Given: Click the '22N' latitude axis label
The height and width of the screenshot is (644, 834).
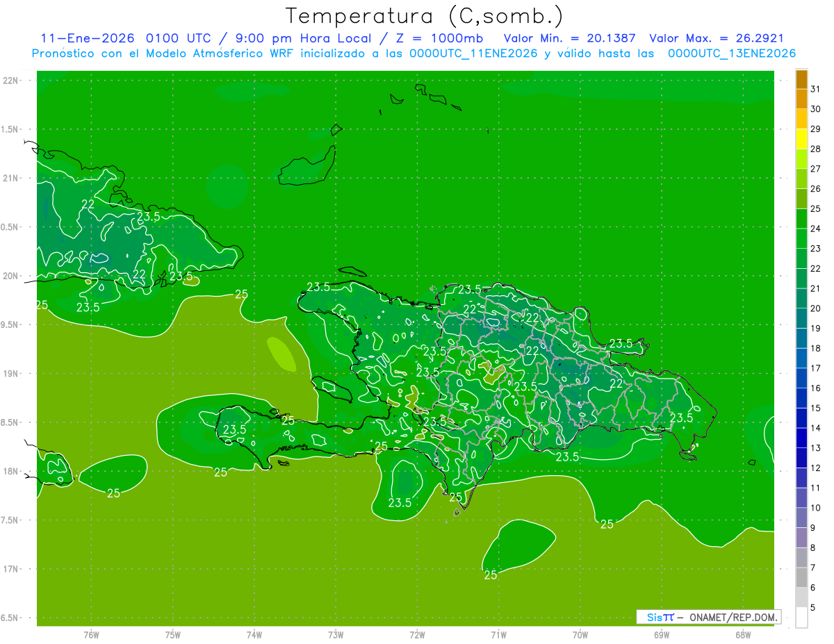Looking at the screenshot, I should coord(11,80).
